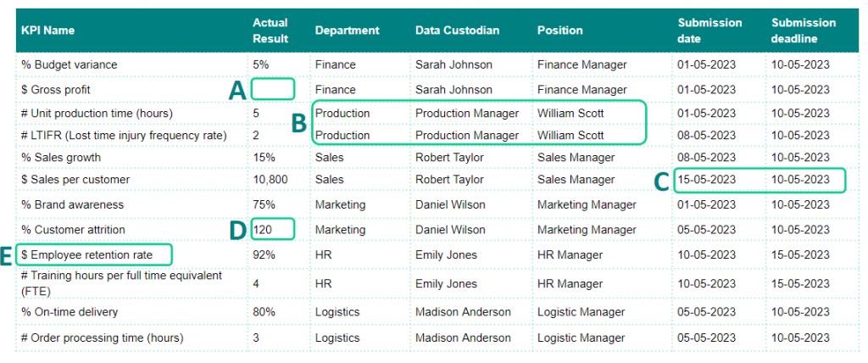Click the Submission date column header
Viewport: 868px width, 363px height.
coord(709,31)
